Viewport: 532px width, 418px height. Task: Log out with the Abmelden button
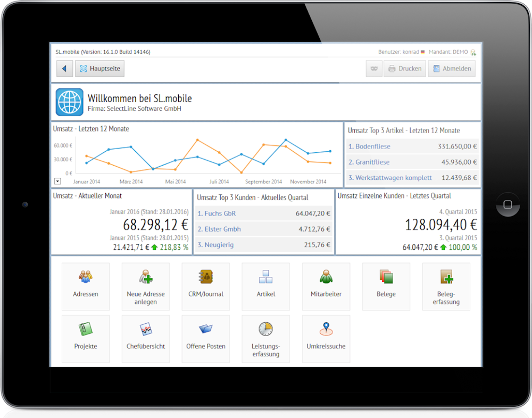pyautogui.click(x=451, y=69)
